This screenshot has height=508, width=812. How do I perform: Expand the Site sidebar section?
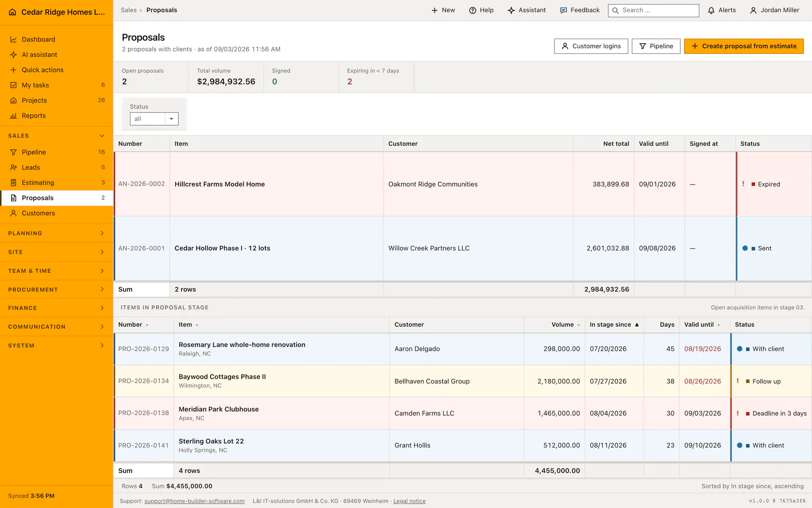coord(56,252)
